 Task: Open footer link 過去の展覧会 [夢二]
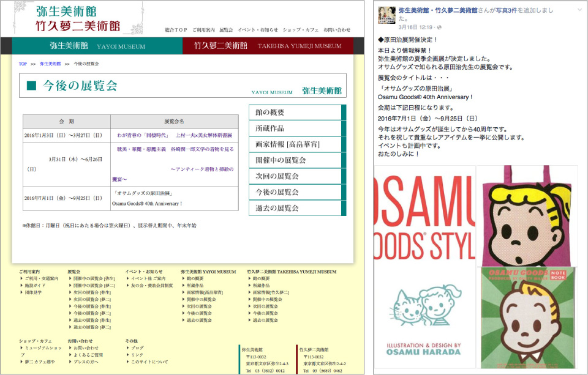point(92,327)
